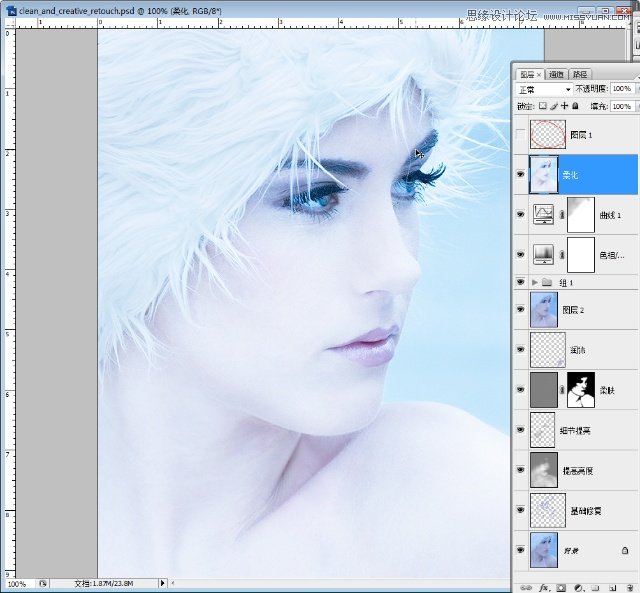
Task: Select the 图层 2 layer thumbnail
Action: pyautogui.click(x=544, y=310)
